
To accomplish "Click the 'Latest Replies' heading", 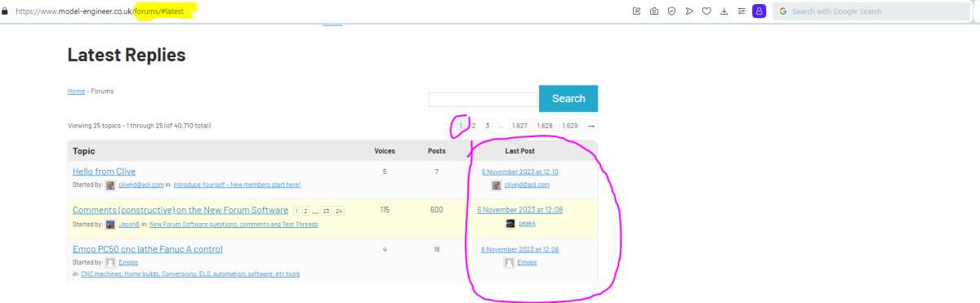I will tap(127, 55).
